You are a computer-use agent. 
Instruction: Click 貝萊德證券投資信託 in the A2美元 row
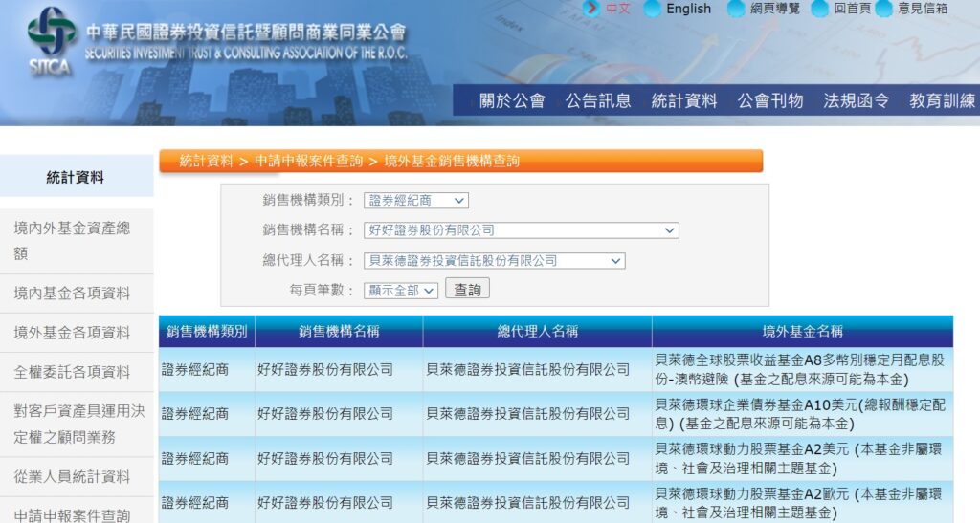[528, 459]
